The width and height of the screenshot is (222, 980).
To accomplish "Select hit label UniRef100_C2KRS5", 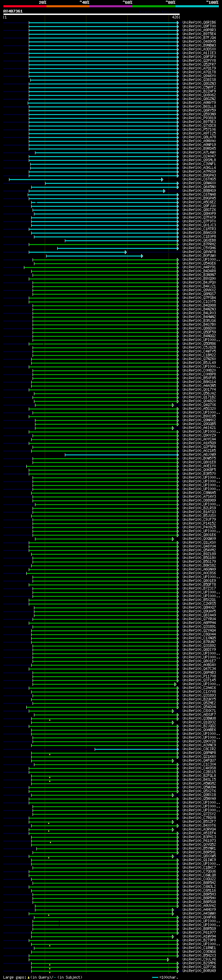I will coord(199,604).
